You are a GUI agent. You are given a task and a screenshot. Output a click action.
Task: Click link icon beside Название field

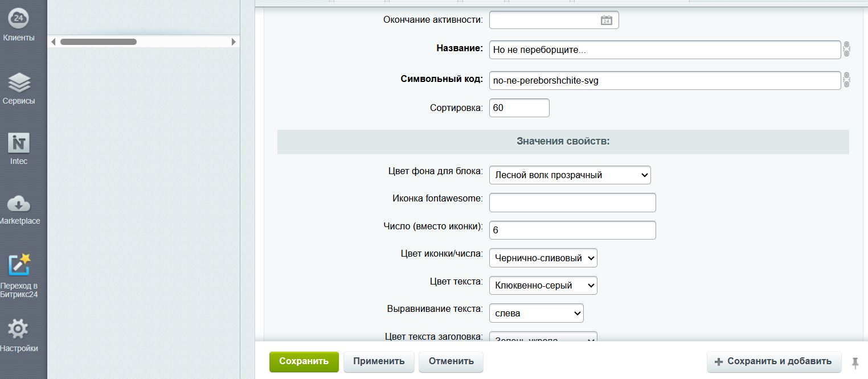coord(846,50)
